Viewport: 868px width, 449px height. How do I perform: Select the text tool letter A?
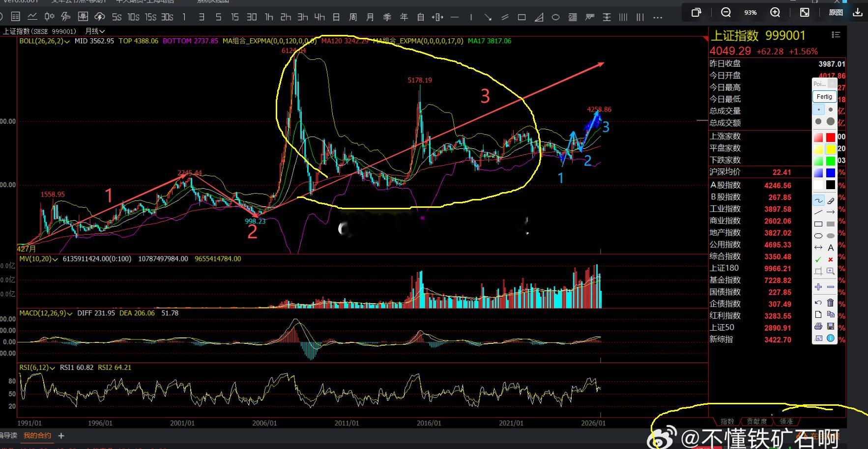tap(831, 248)
